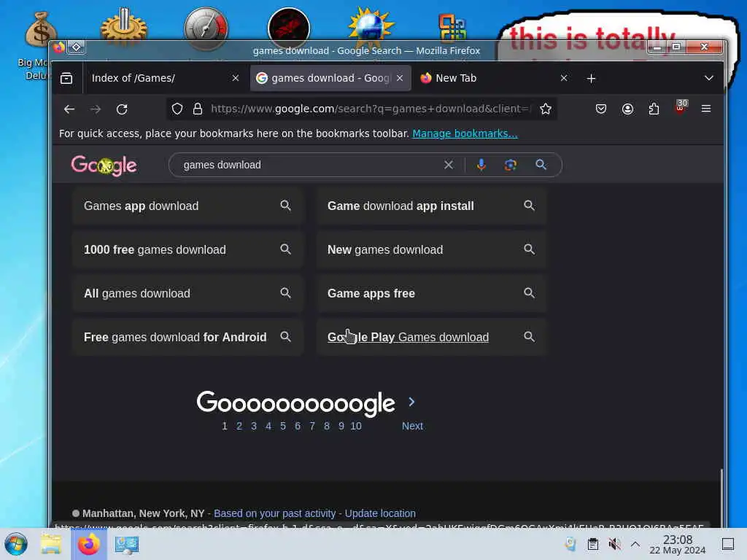747x560 pixels.
Task: Click the next-page chevron beside Goooogle
Action: (411, 402)
